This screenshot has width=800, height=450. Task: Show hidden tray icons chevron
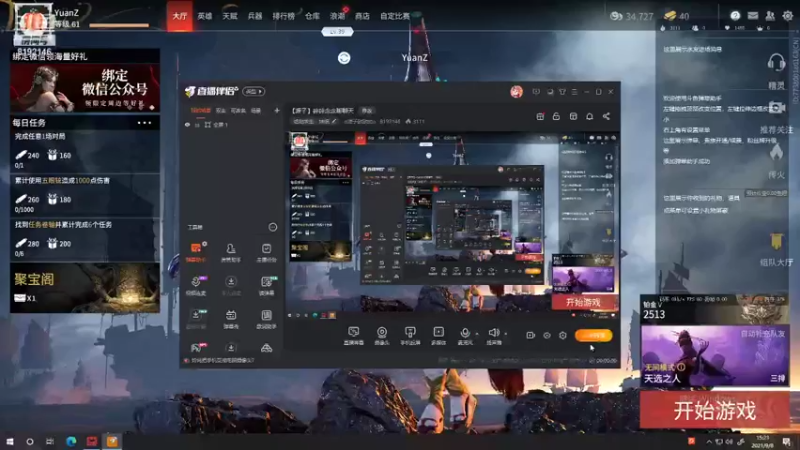(x=709, y=441)
